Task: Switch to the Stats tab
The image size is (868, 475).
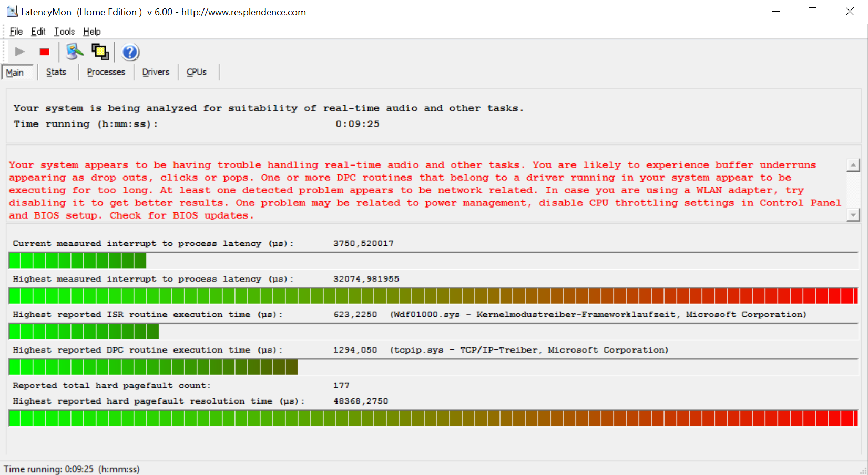Action: click(56, 72)
